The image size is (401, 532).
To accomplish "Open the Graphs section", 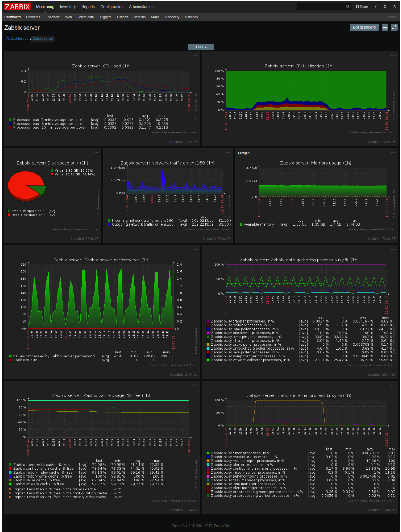I will tap(123, 17).
